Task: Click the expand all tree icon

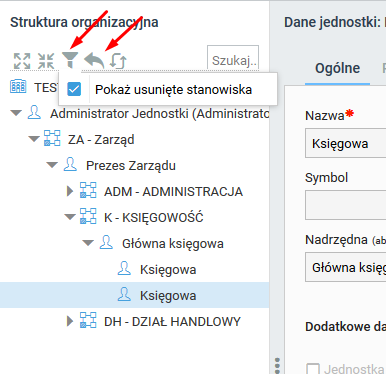Action: pos(22,61)
